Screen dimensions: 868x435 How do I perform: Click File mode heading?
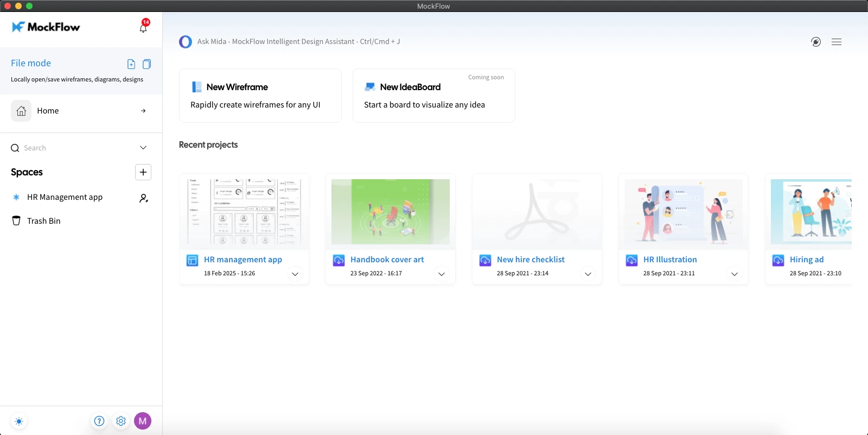point(31,63)
